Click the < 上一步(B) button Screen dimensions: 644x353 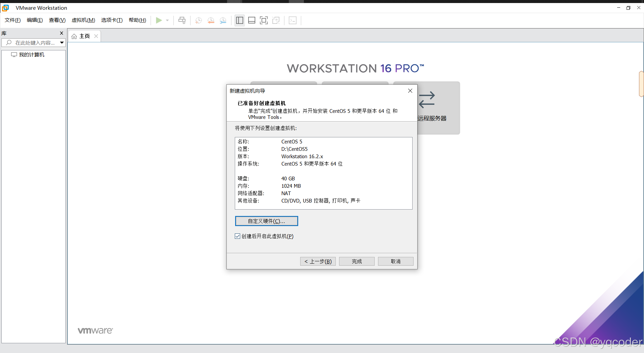click(x=318, y=261)
